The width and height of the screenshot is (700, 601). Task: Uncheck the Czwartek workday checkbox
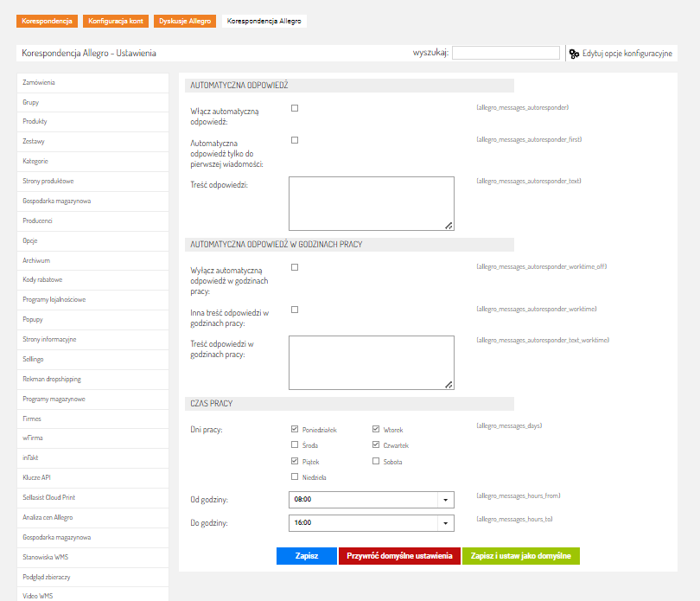tap(376, 444)
